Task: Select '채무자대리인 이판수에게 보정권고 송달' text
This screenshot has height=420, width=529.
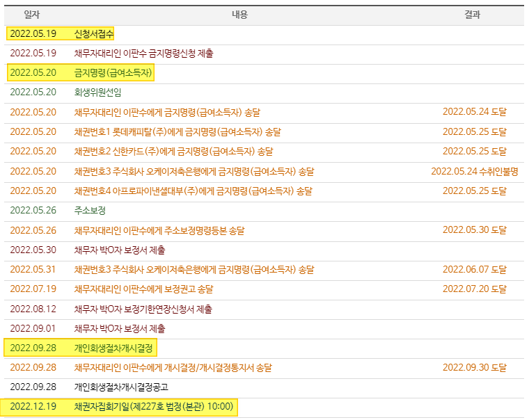Action: pyautogui.click(x=143, y=289)
